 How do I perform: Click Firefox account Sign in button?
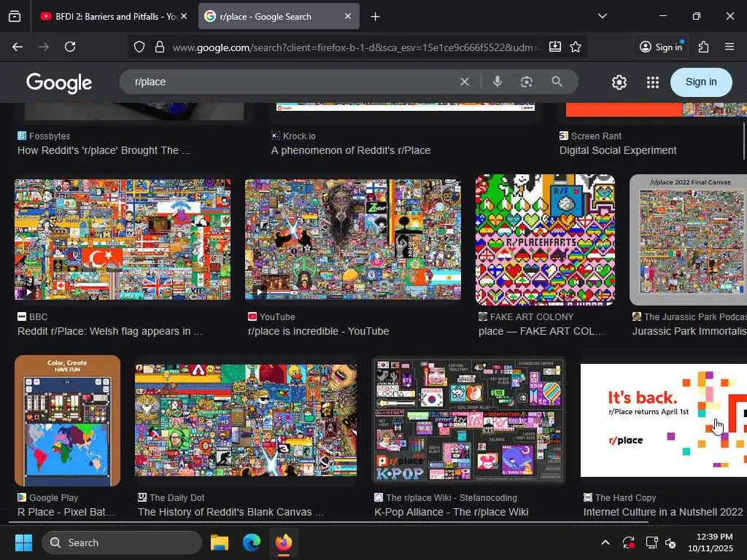(x=661, y=47)
